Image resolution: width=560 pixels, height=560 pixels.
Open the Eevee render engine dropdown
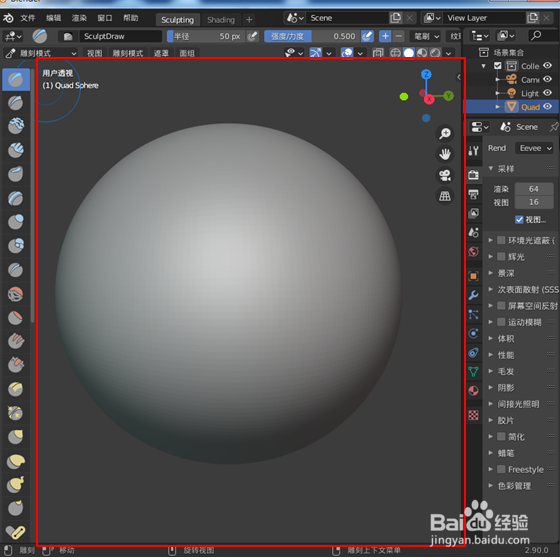click(535, 148)
